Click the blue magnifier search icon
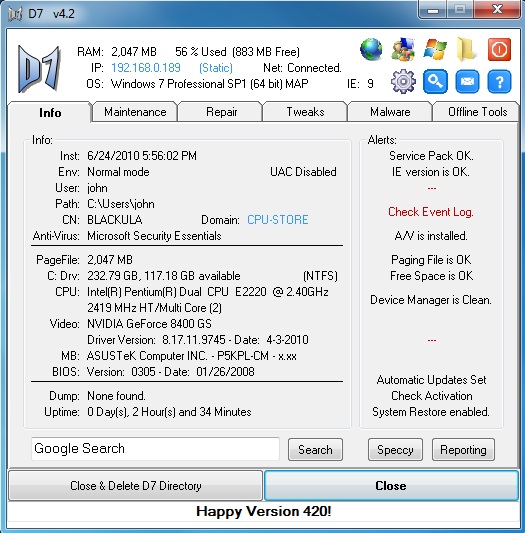This screenshot has width=525, height=533. click(435, 82)
